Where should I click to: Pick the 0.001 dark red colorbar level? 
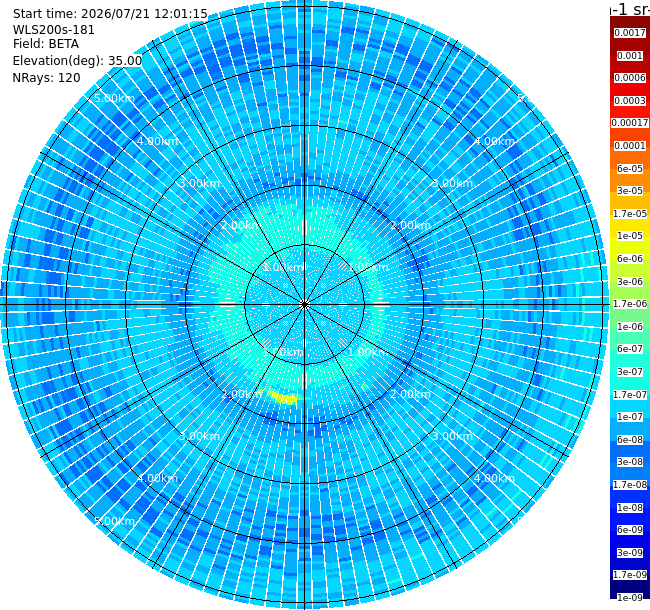click(630, 56)
